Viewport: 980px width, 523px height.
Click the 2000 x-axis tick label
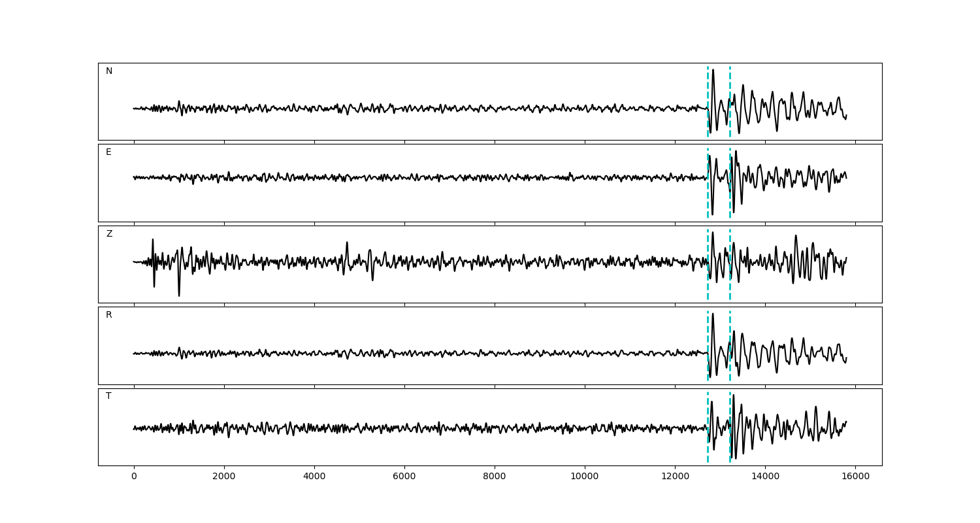(x=224, y=477)
